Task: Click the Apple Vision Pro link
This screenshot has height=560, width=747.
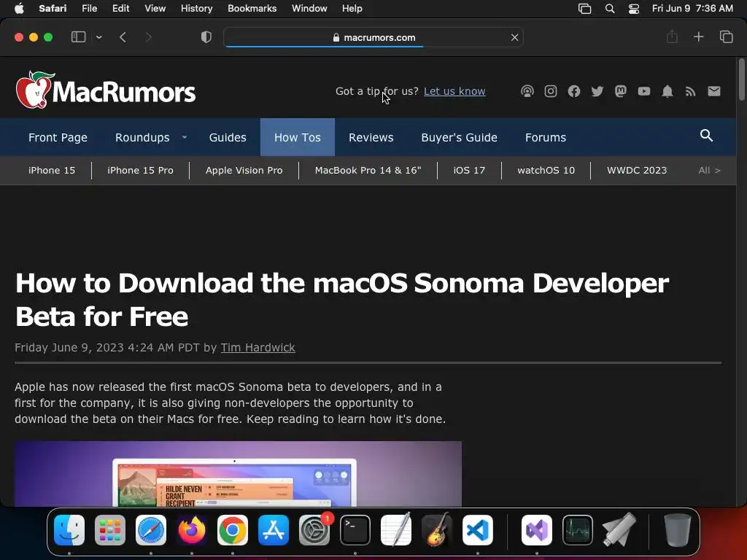Action: (x=244, y=170)
